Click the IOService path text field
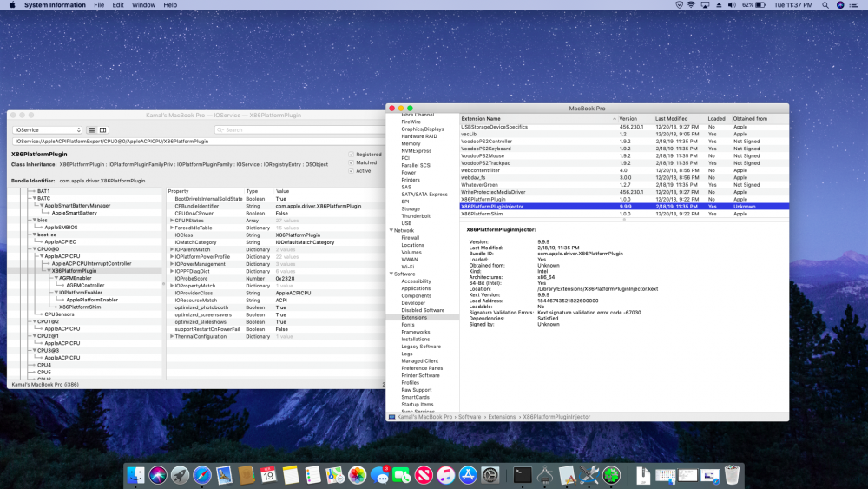The image size is (868, 489). point(198,142)
